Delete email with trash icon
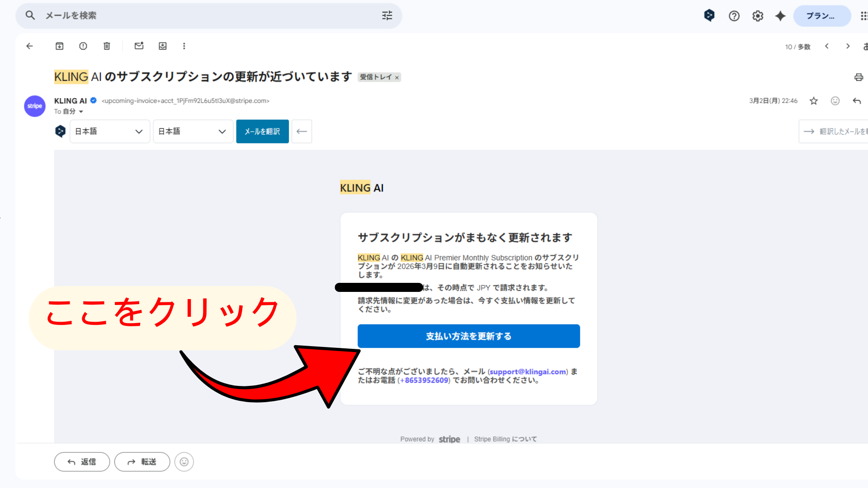The image size is (868, 488). (x=107, y=46)
